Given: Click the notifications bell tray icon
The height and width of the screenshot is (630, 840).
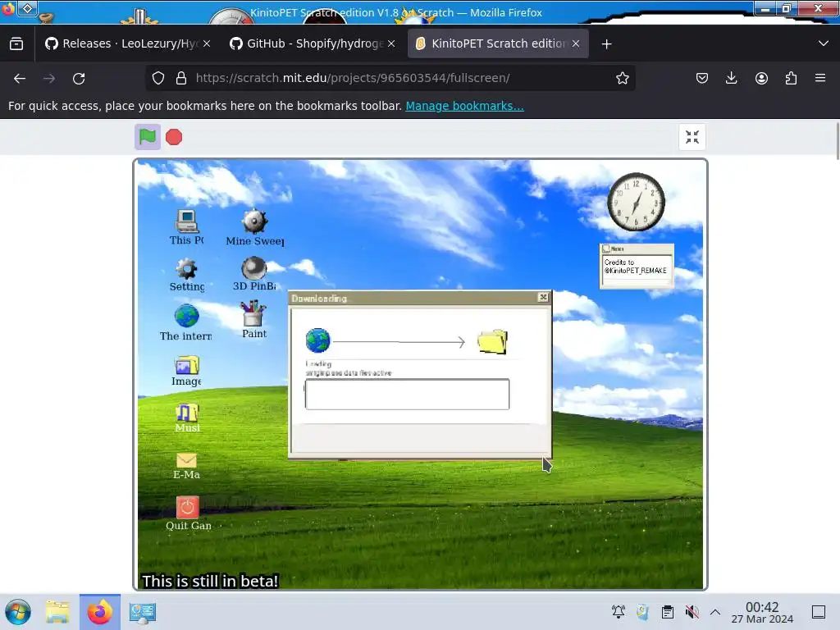Looking at the screenshot, I should point(619,612).
